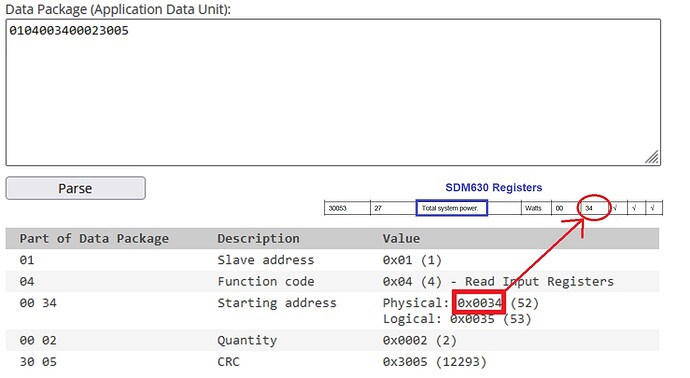Click the 'Read Input Registers' value text

tap(539, 282)
